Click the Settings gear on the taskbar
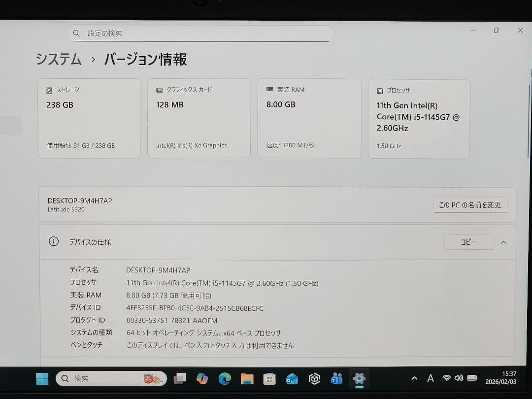 pos(359,379)
